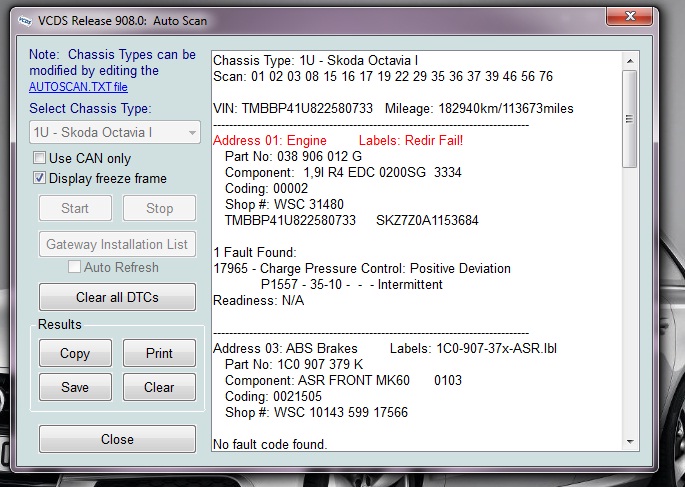Click the 'Labels: Redir Fail!' text
685x487 pixels.
click(411, 141)
